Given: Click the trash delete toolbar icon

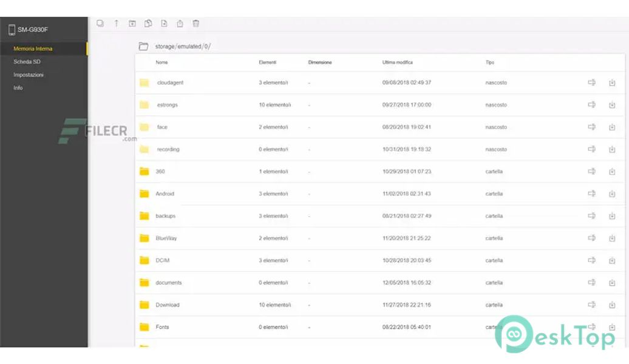Looking at the screenshot, I should [x=195, y=23].
